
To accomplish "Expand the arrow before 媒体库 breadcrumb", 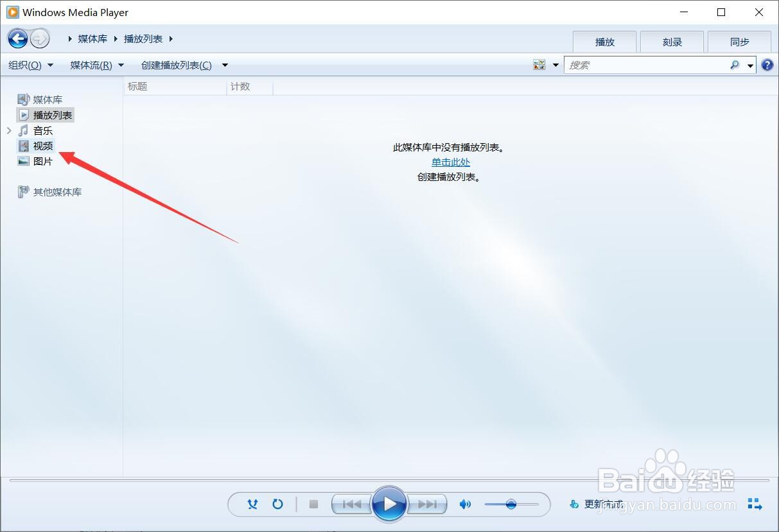I will point(70,39).
